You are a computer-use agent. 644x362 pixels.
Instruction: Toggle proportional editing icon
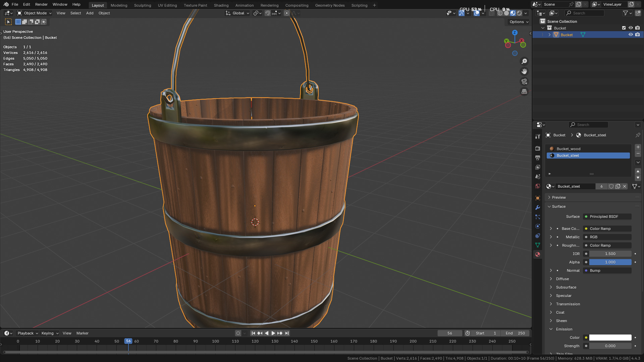[287, 13]
